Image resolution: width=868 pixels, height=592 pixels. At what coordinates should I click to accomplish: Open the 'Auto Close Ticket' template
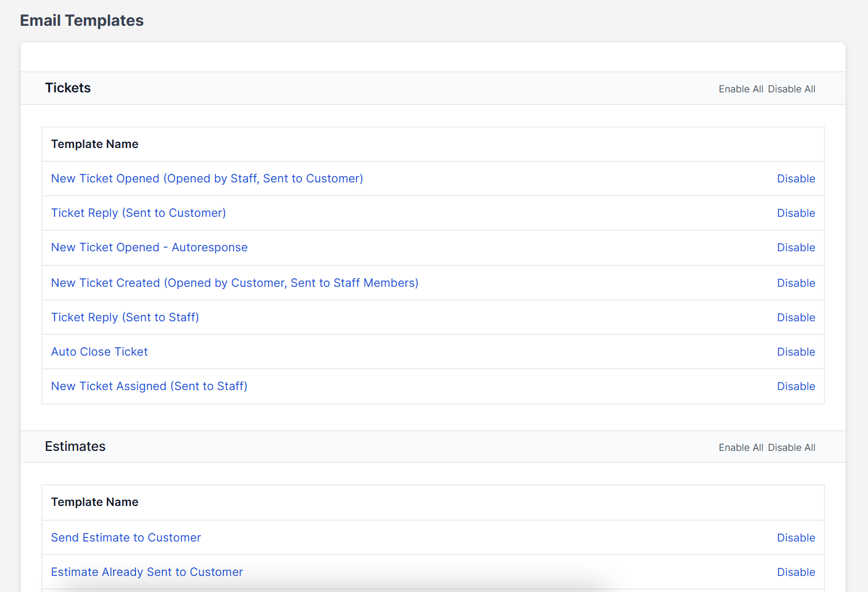pyautogui.click(x=99, y=352)
